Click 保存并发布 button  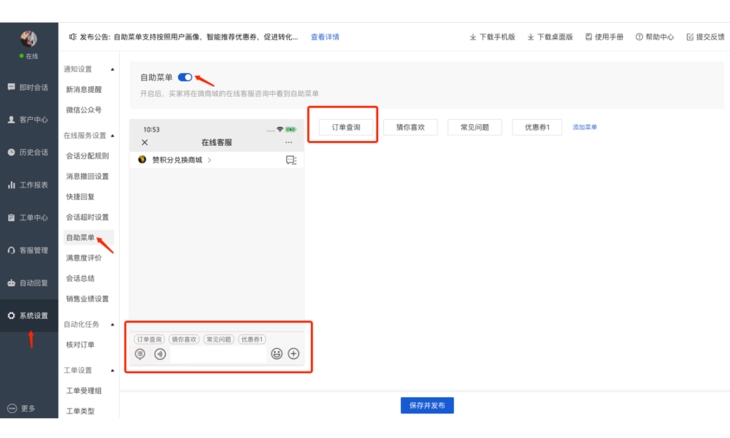coord(427,406)
